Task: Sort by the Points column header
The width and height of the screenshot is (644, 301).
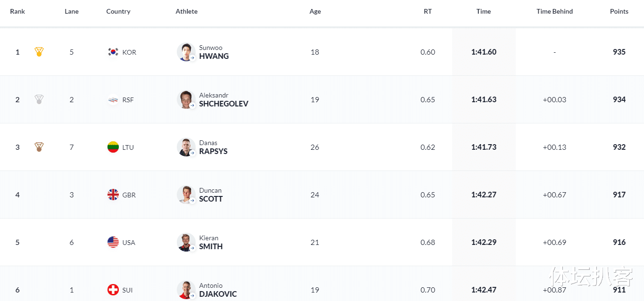Action: tap(619, 11)
